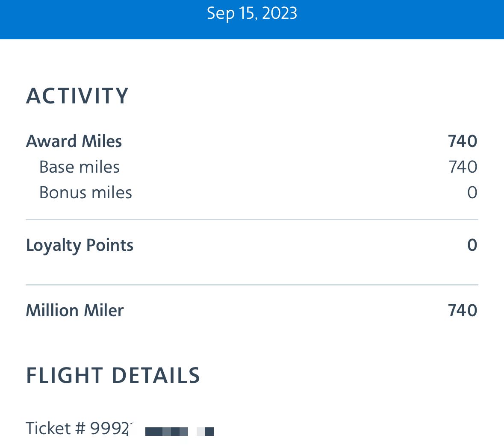Click the blue header banner beside the date

tap(406, 19)
